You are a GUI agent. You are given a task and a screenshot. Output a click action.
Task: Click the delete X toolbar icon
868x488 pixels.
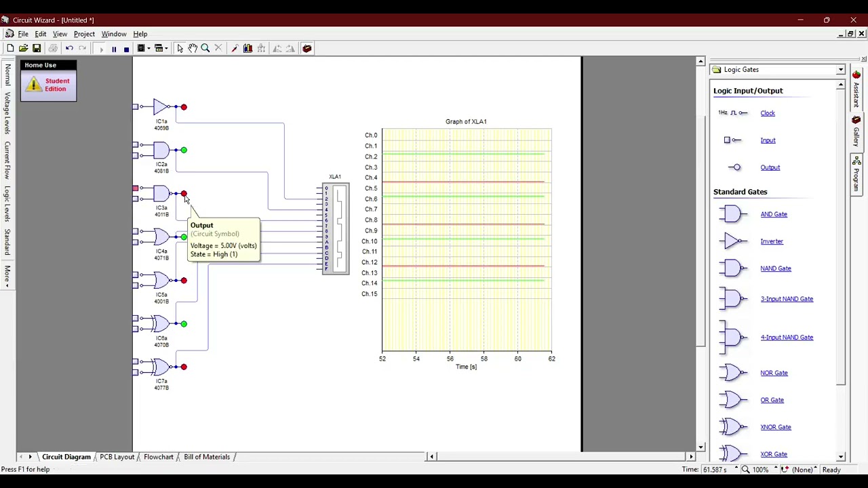(218, 48)
